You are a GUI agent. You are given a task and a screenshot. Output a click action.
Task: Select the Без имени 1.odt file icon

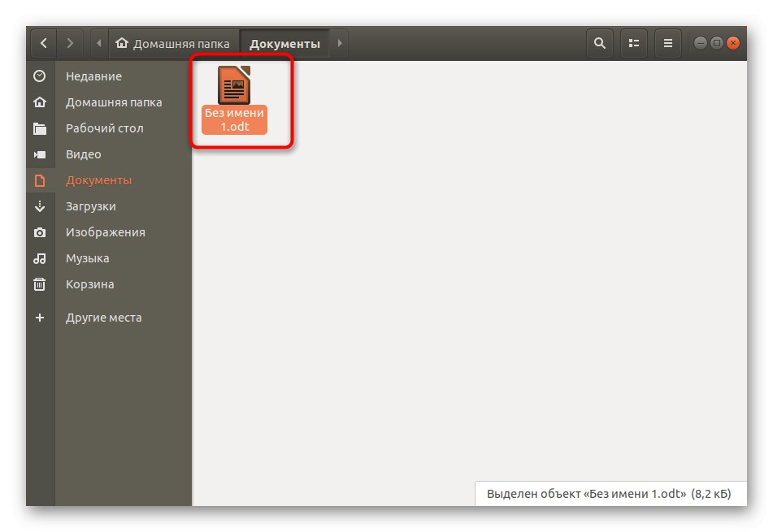pyautogui.click(x=234, y=84)
